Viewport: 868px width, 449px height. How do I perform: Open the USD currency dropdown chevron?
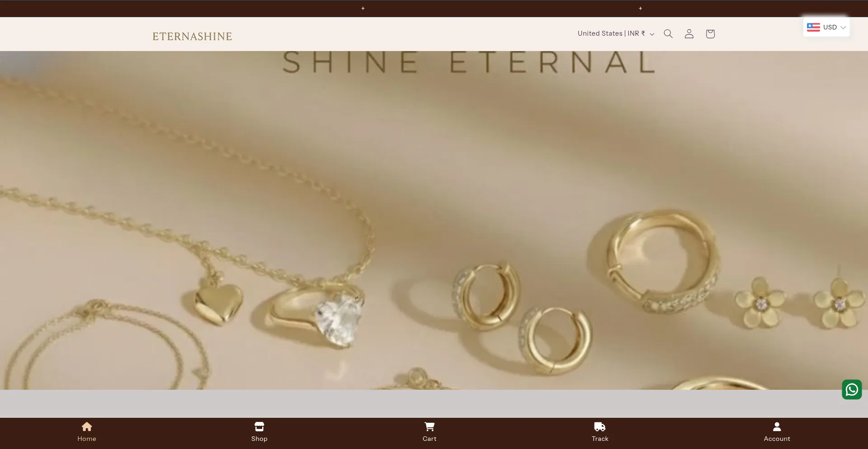click(x=843, y=28)
